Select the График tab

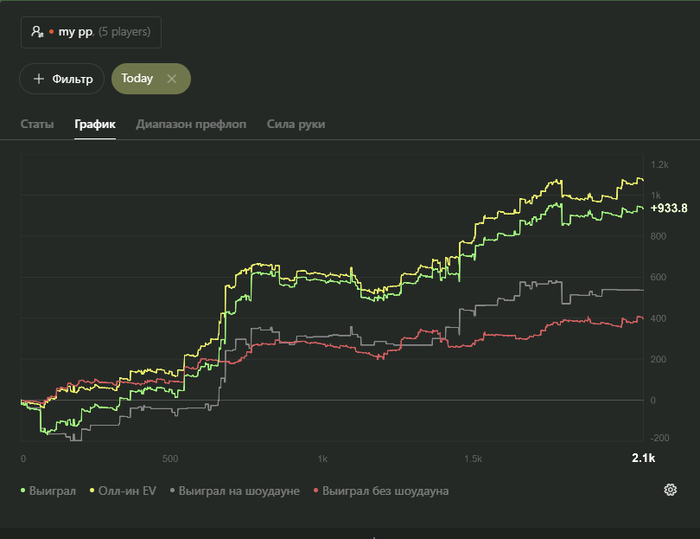click(95, 125)
